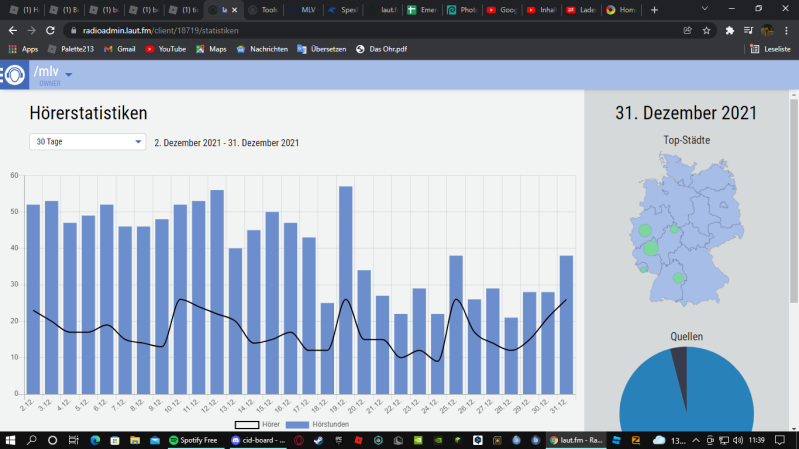Image resolution: width=799 pixels, height=449 pixels.
Task: Toggle the Hörstunden legend series
Action: click(x=317, y=424)
